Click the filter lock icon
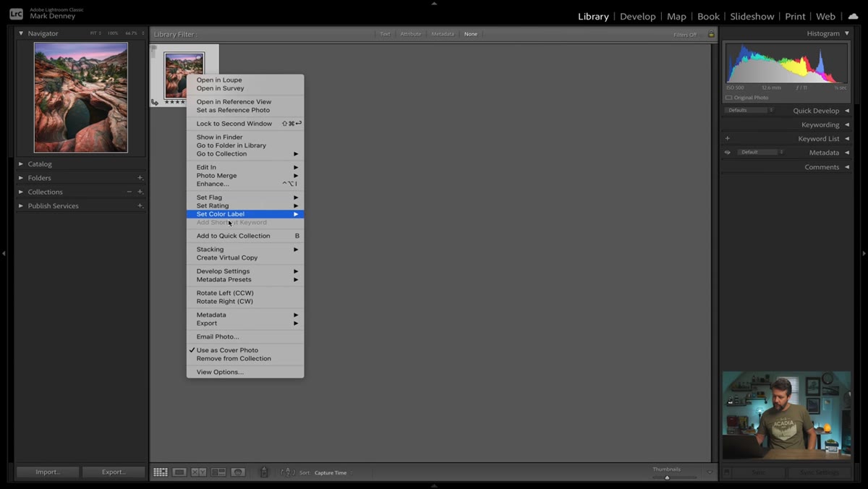 (x=711, y=34)
